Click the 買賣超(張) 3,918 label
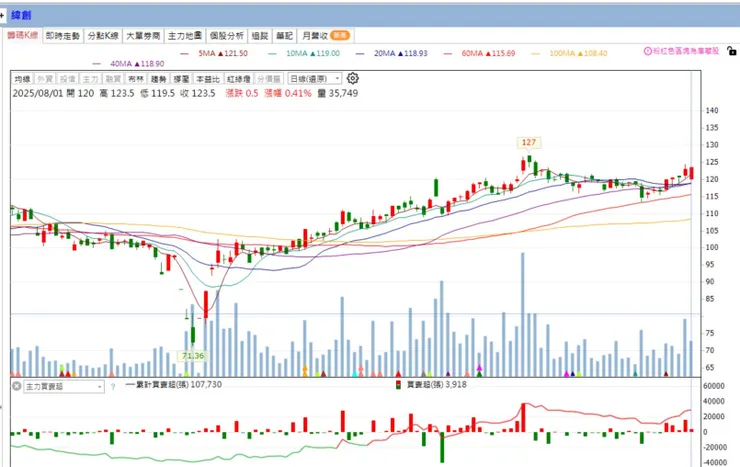 pyautogui.click(x=432, y=384)
